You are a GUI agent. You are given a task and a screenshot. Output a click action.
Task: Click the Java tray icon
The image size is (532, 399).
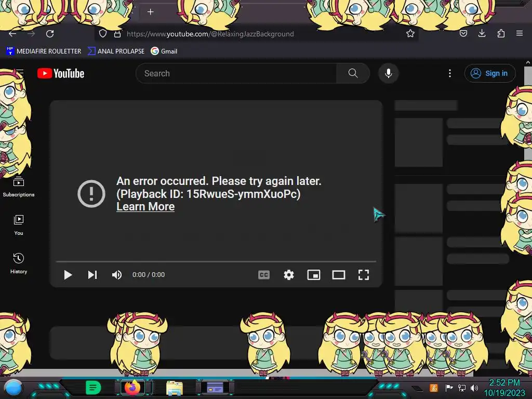(x=434, y=388)
